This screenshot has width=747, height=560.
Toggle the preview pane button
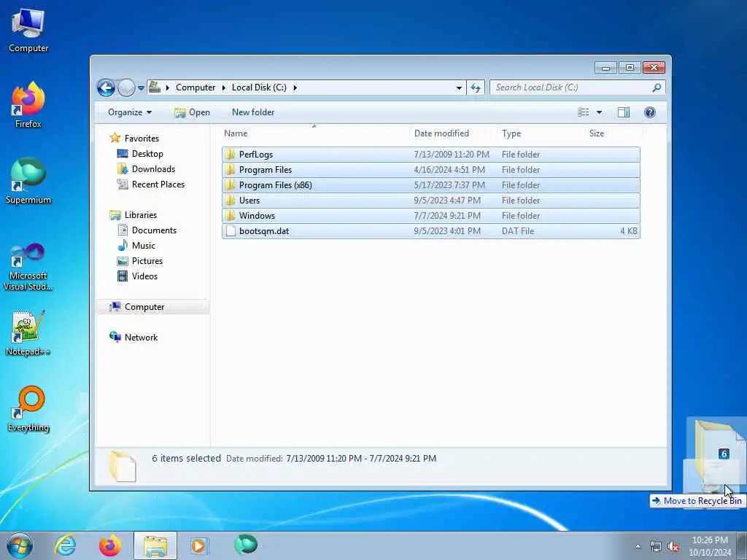click(624, 112)
